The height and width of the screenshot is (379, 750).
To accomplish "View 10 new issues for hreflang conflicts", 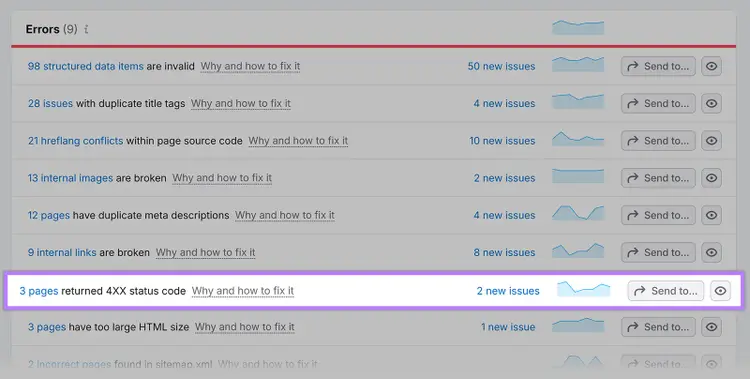I will click(x=502, y=141).
